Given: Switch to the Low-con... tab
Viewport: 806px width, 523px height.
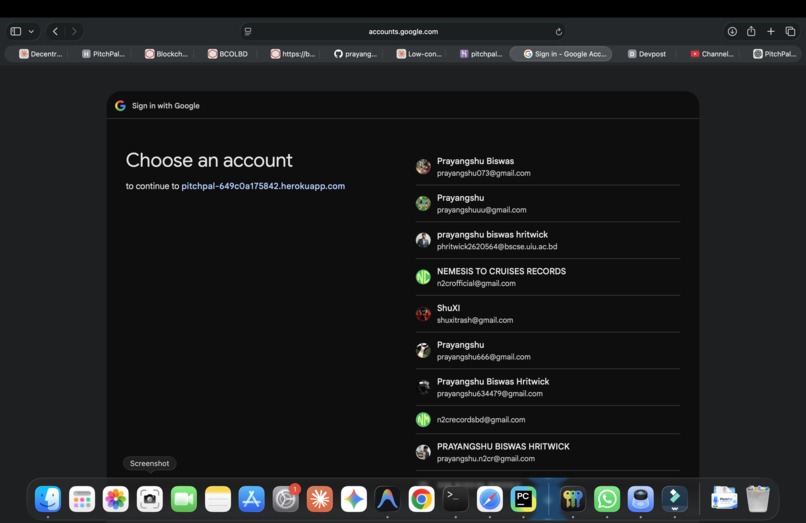Looking at the screenshot, I should click(419, 54).
